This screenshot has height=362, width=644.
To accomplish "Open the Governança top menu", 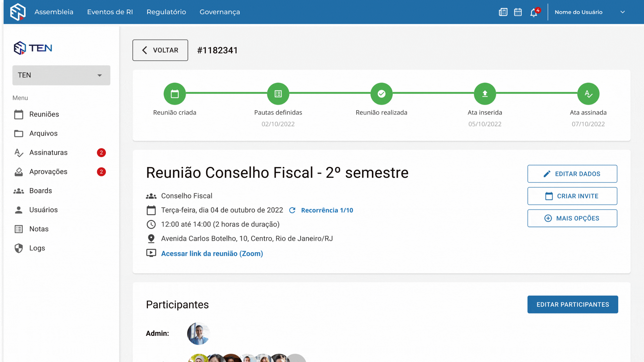I will 220,12.
